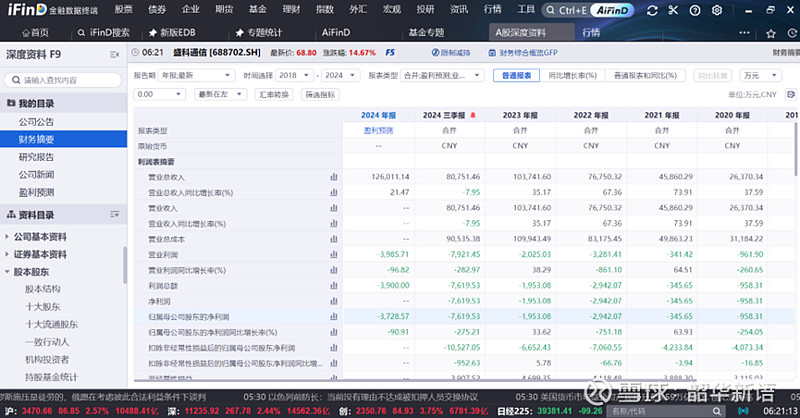The image size is (800, 418).
Task: Open chart icon for 营业收入 row
Action: pyautogui.click(x=334, y=208)
